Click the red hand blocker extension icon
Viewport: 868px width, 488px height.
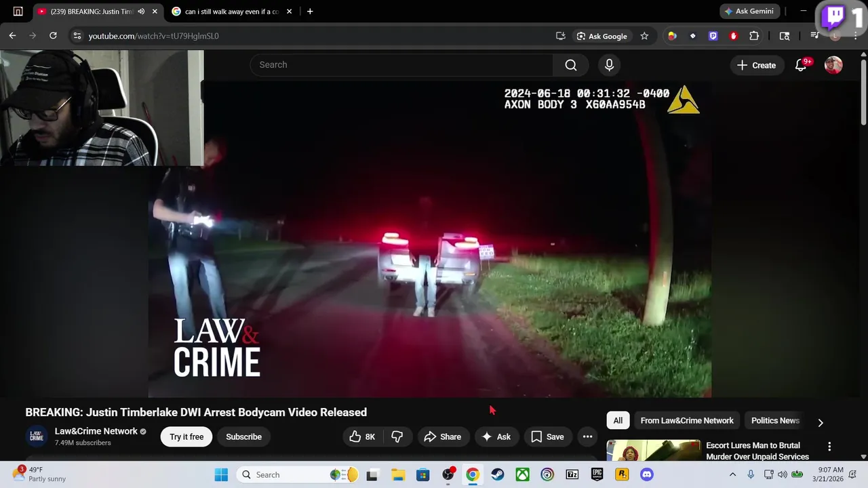(734, 36)
